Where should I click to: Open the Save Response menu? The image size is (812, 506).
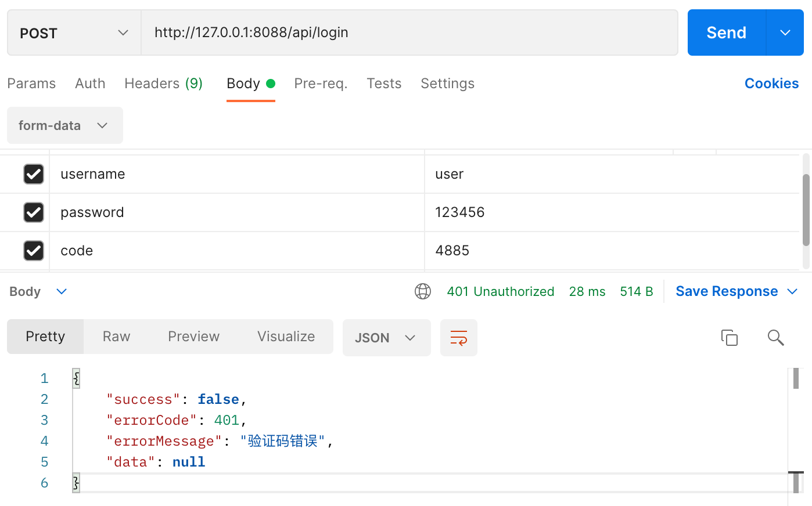(x=736, y=291)
